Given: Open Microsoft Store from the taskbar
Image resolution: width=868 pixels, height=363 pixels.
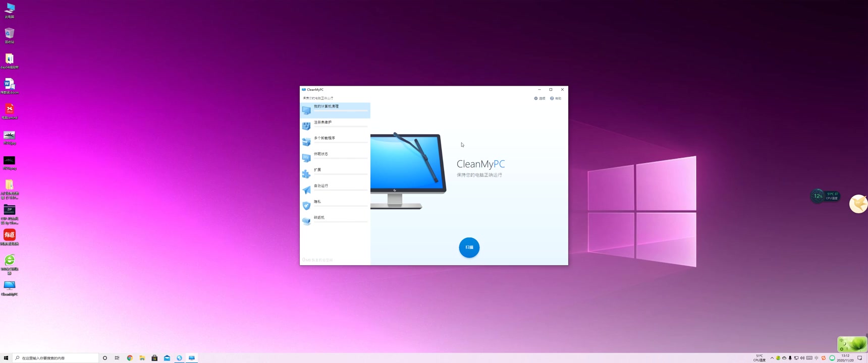Looking at the screenshot, I should click(x=154, y=358).
